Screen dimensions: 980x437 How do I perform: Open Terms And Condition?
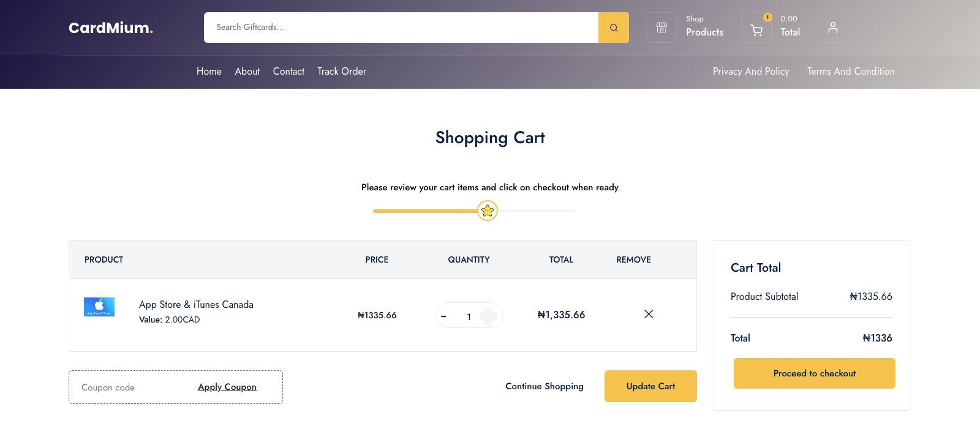850,72
